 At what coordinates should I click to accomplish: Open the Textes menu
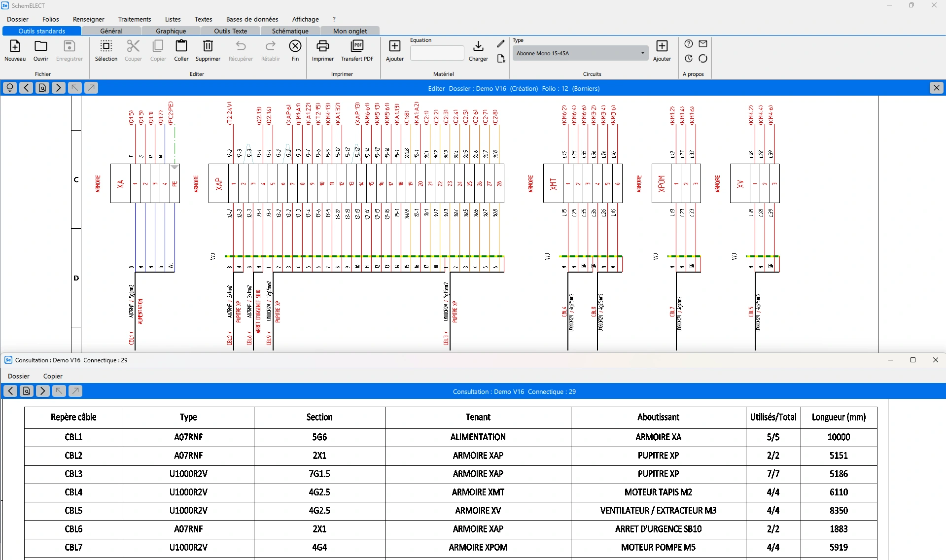coord(203,19)
